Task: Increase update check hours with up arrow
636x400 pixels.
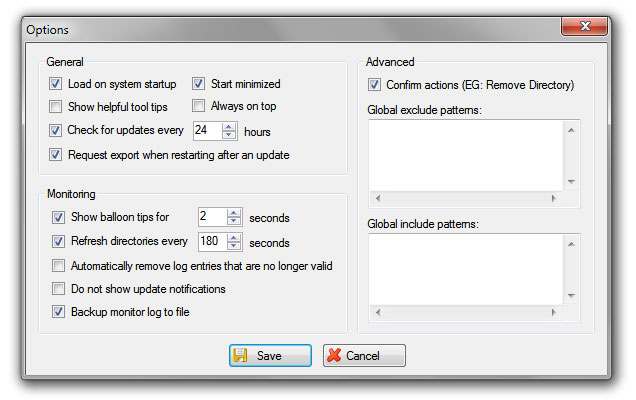Action: point(229,127)
